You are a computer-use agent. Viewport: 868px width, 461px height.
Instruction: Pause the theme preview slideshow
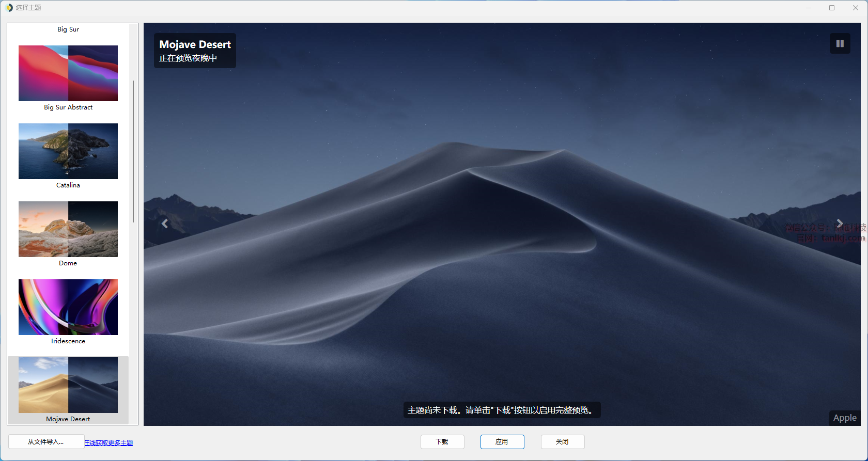pyautogui.click(x=840, y=43)
